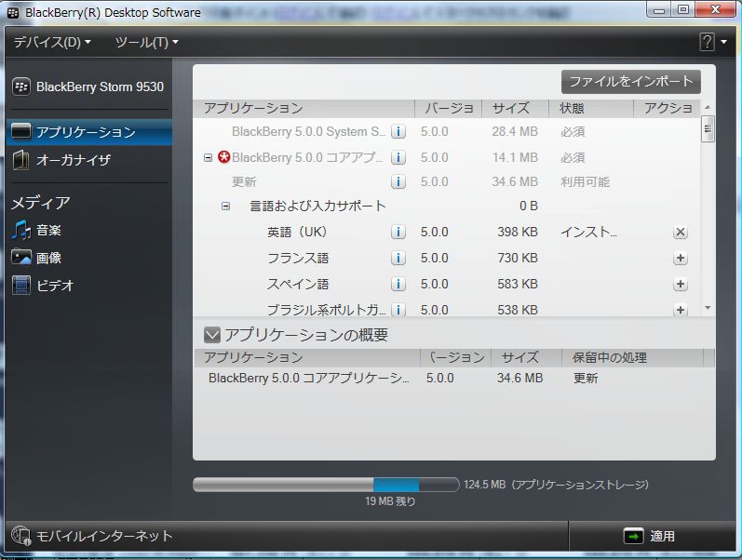Screen dimensions: 742x560
Task: Click the application storage usage bar
Action: click(x=326, y=485)
